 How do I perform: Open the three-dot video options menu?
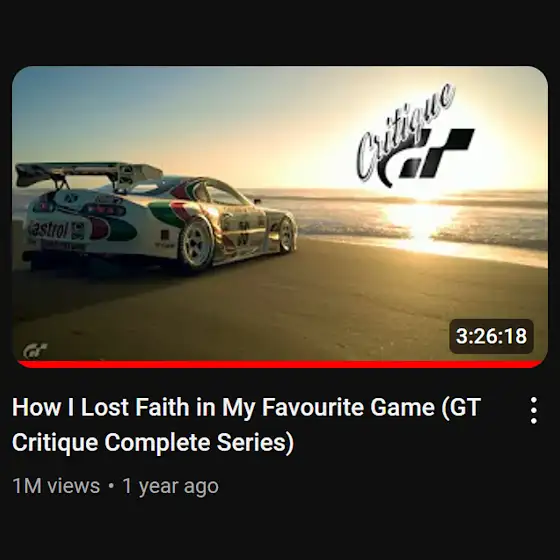(533, 410)
